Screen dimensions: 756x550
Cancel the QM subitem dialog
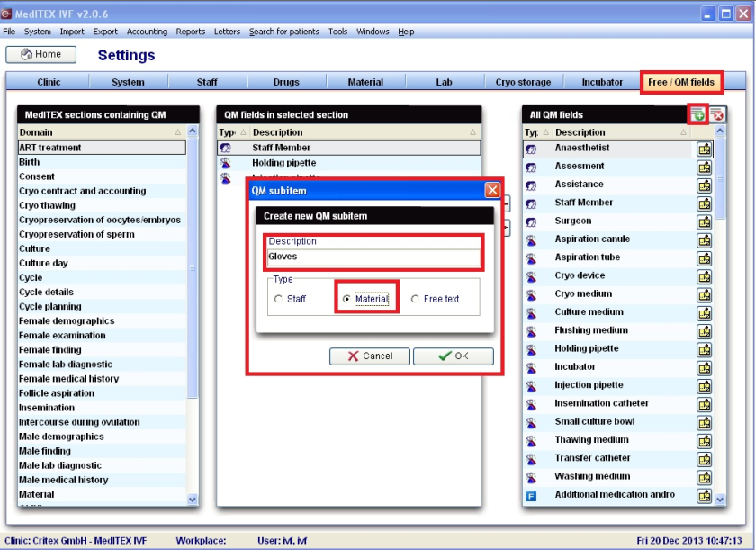click(370, 356)
